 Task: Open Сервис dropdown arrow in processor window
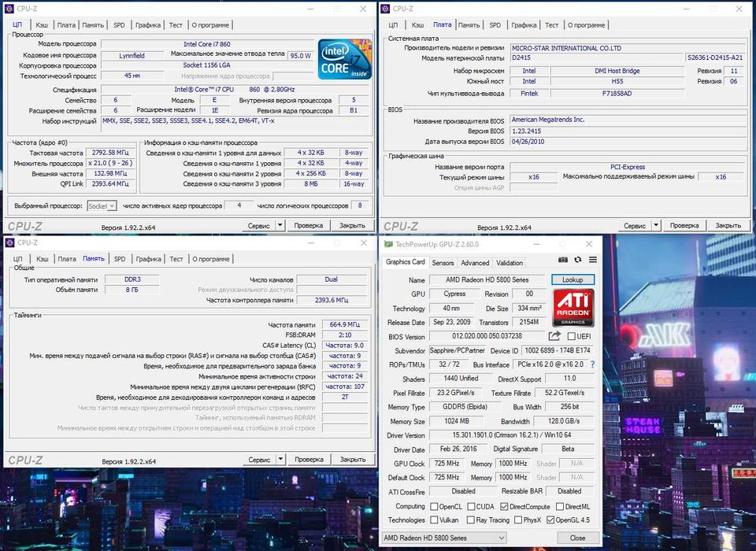point(280,225)
